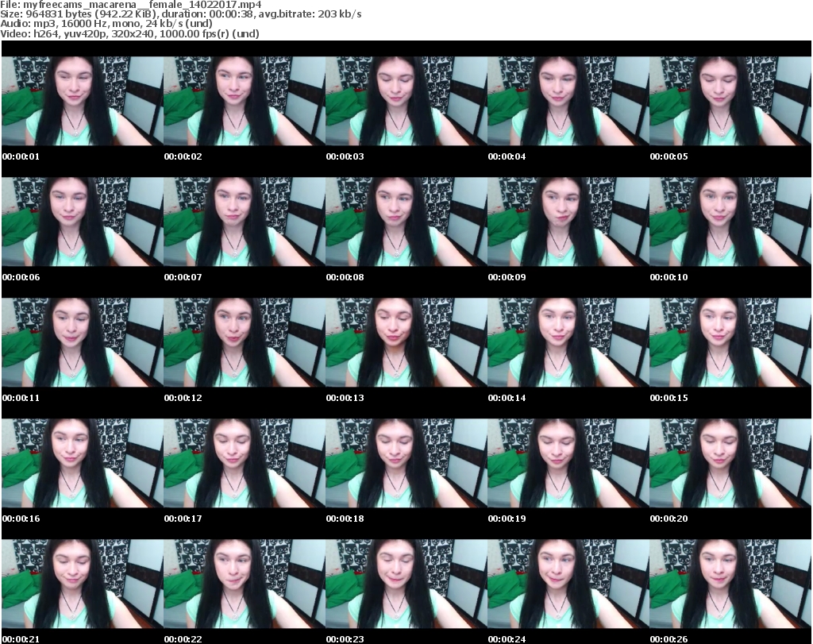The height and width of the screenshot is (644, 813).
Task: Open the thumbnail at 00:00:06
Action: click(83, 222)
